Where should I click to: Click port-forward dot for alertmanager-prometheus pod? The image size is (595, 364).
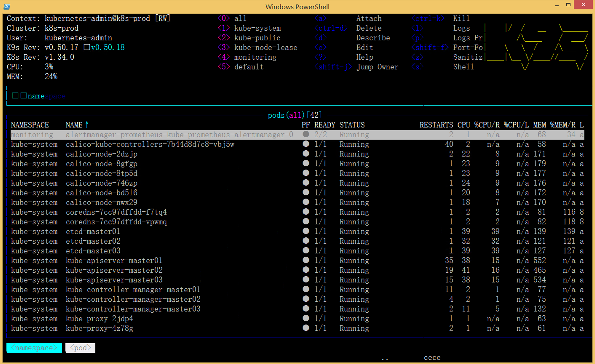pos(306,134)
